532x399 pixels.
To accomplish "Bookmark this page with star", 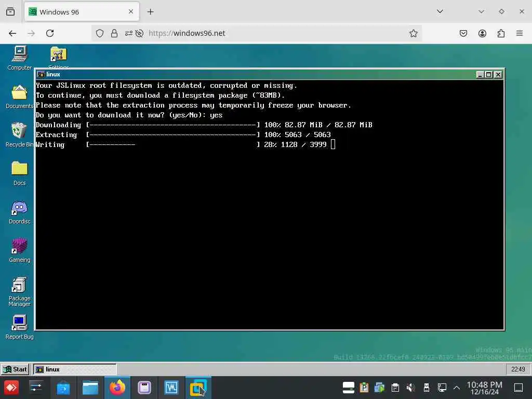I will click(x=413, y=33).
